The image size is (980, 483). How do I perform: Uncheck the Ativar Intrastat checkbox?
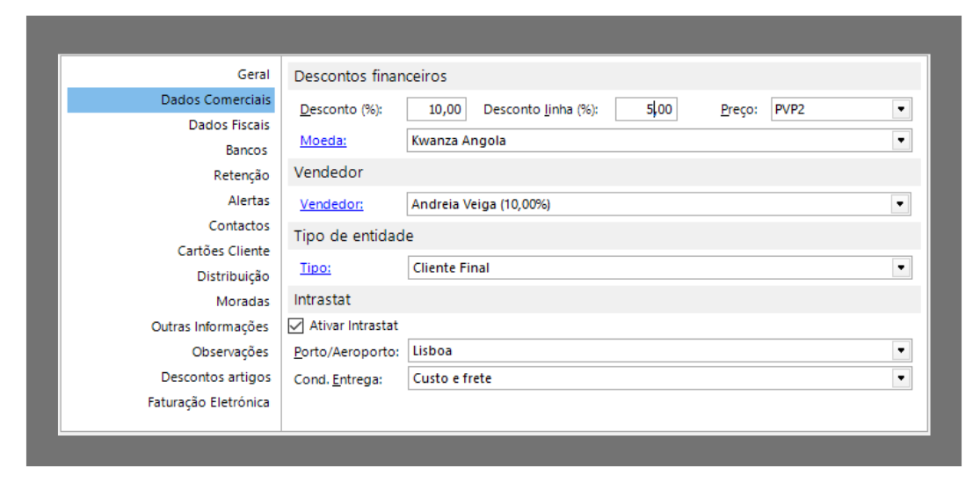[x=296, y=326]
